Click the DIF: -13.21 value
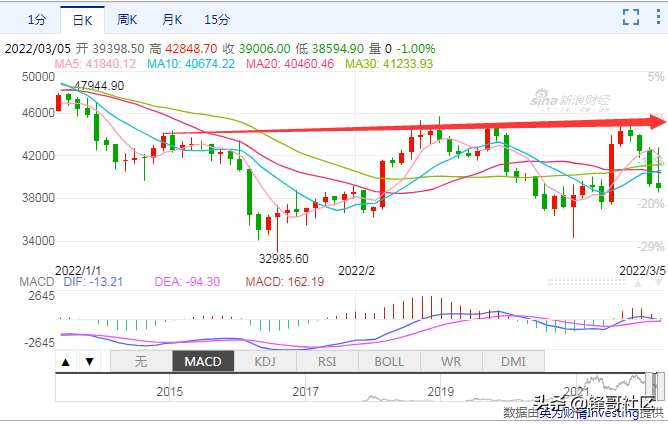 pos(93,282)
